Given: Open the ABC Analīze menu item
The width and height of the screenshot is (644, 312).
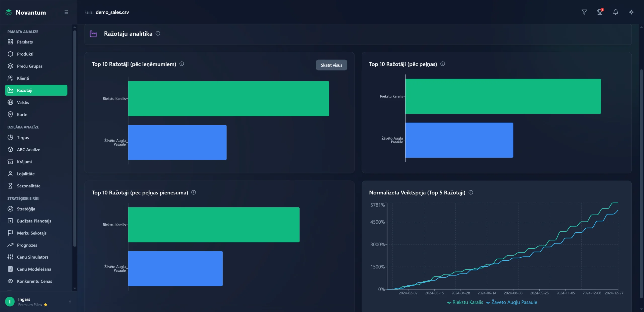Looking at the screenshot, I should [x=28, y=150].
